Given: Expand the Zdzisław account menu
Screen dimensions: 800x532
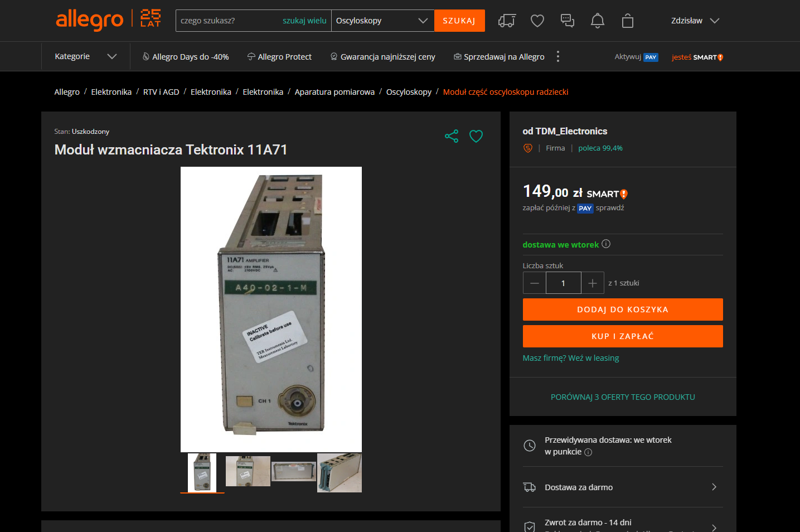Looking at the screenshot, I should pos(695,21).
